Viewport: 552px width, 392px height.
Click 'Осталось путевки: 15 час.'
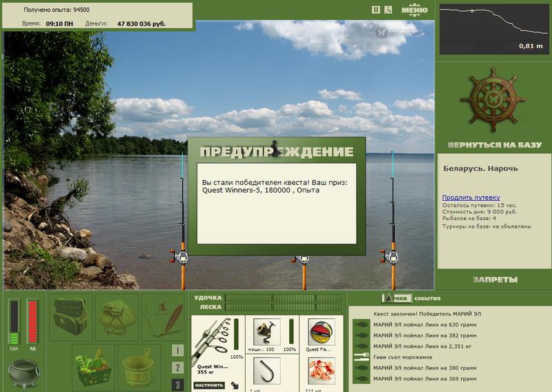pyautogui.click(x=480, y=206)
